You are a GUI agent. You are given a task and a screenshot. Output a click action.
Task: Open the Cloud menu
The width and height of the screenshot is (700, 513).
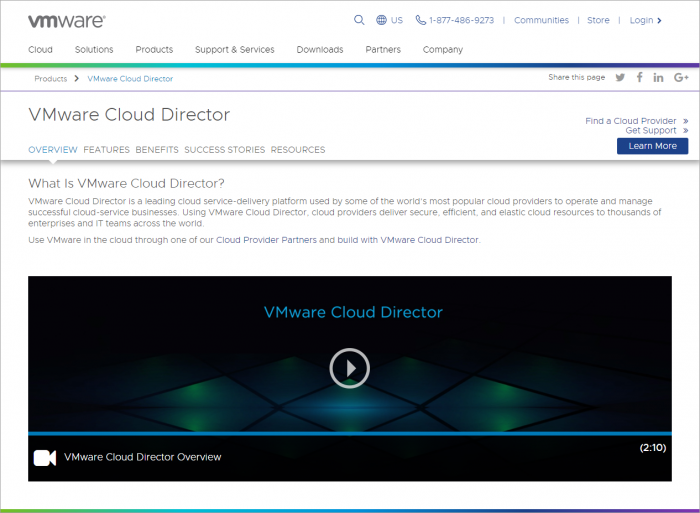click(40, 50)
